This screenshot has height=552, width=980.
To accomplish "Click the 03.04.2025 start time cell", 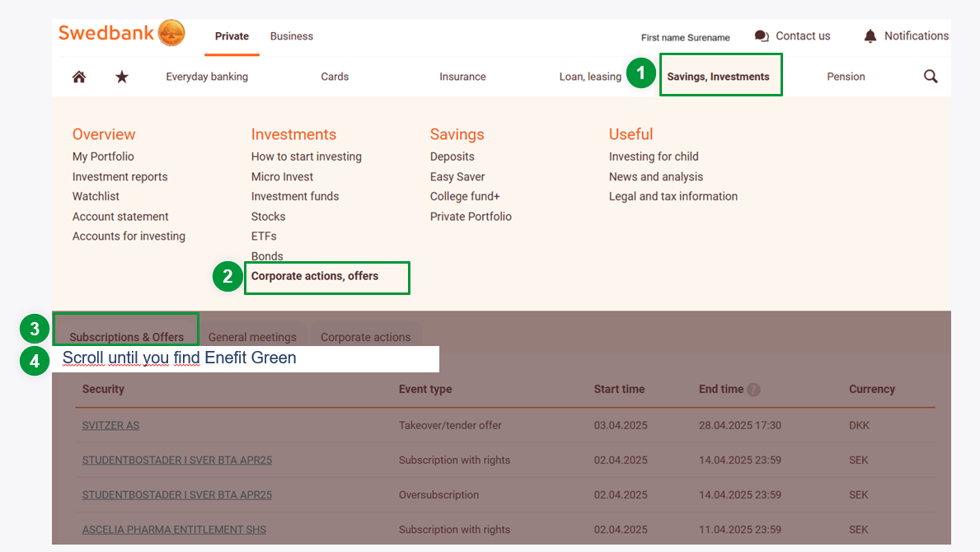I will tap(621, 425).
